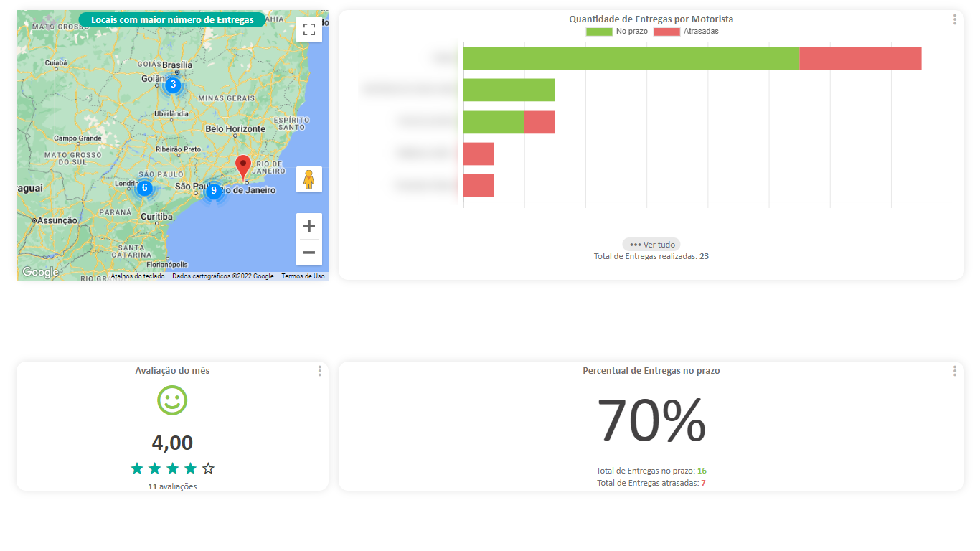Select the map cluster marker showing 6

tap(144, 188)
